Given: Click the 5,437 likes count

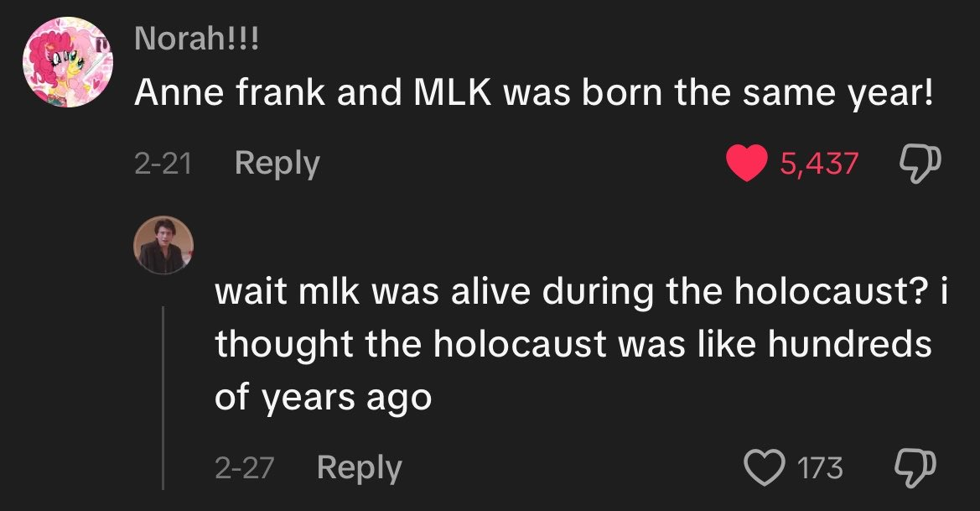Looking at the screenshot, I should (x=819, y=164).
